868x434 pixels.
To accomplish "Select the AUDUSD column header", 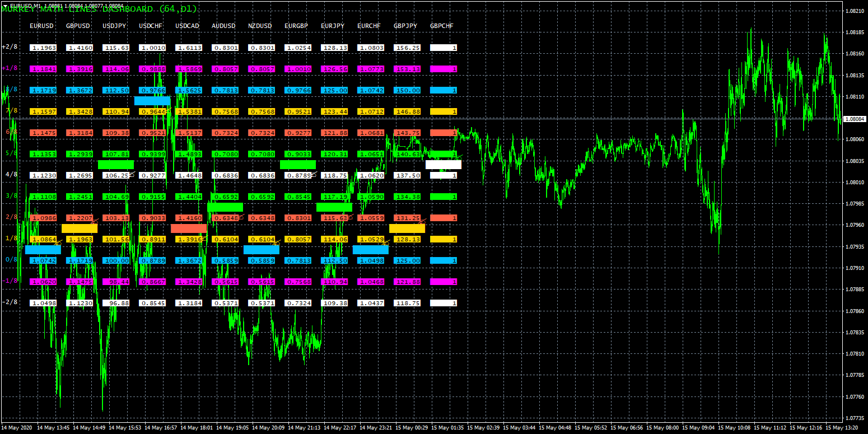I will coord(223,26).
